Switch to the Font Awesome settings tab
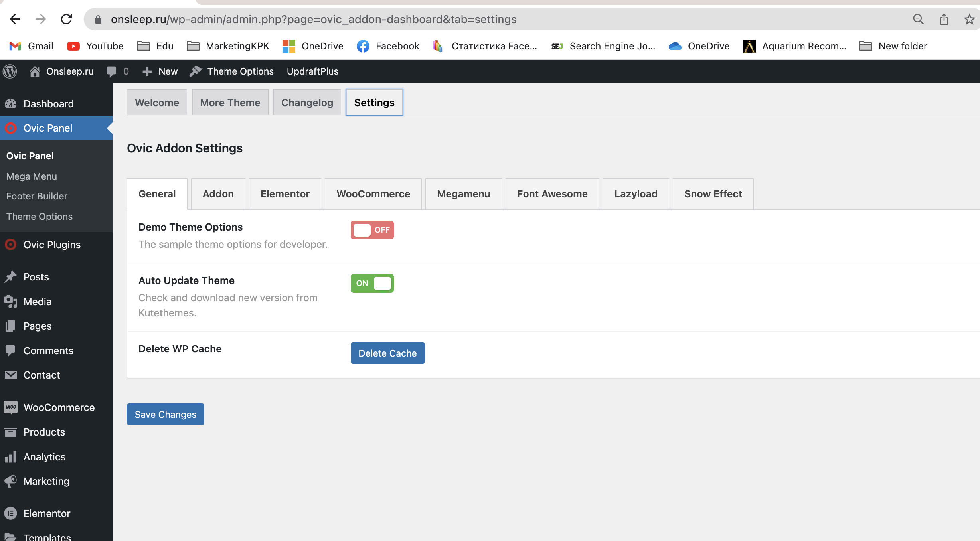 coord(553,194)
